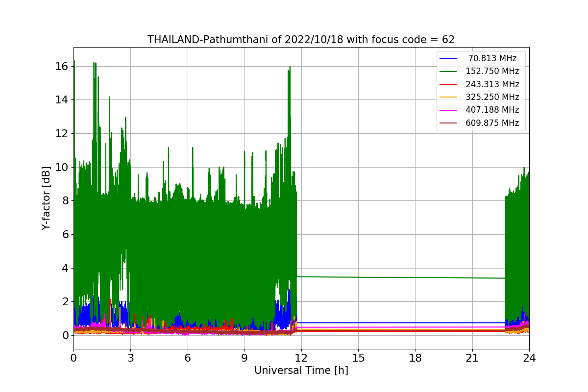Click the x-axis tick label 12

tap(301, 358)
